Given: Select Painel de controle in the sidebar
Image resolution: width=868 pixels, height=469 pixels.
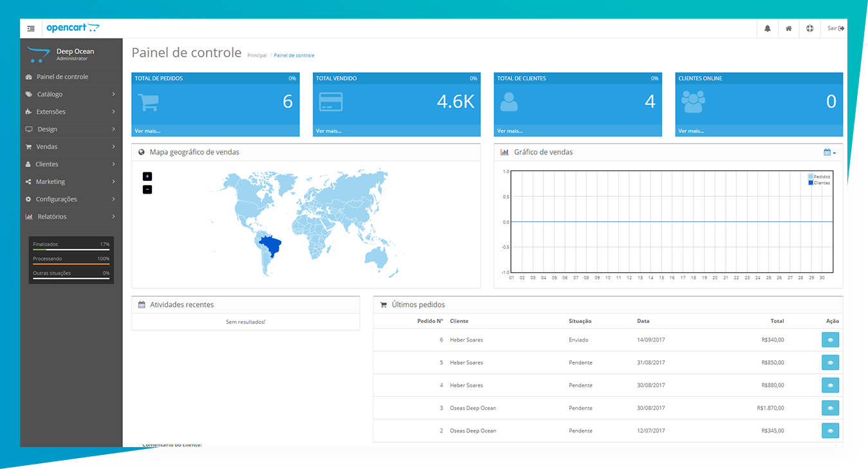Looking at the screenshot, I should pos(62,77).
